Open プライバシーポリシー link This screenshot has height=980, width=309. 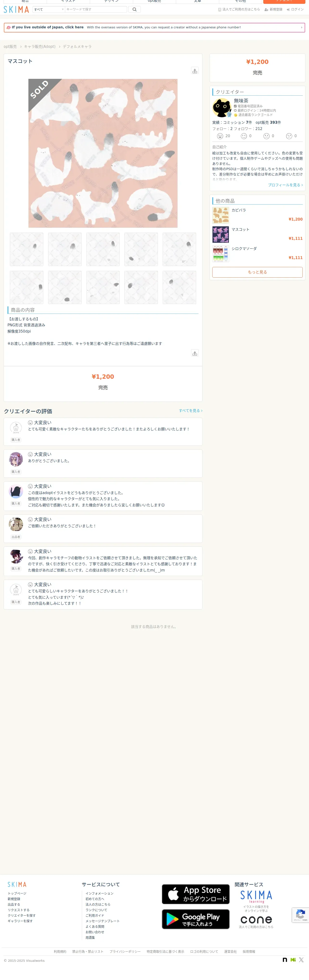click(125, 952)
